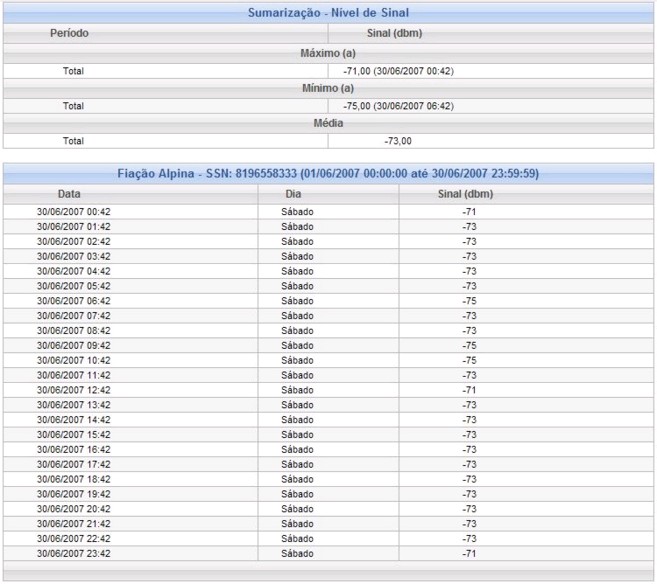Viewport: 657px width, 584px height.
Task: Click the Sábado cell in the 17:42 row
Action: click(297, 464)
